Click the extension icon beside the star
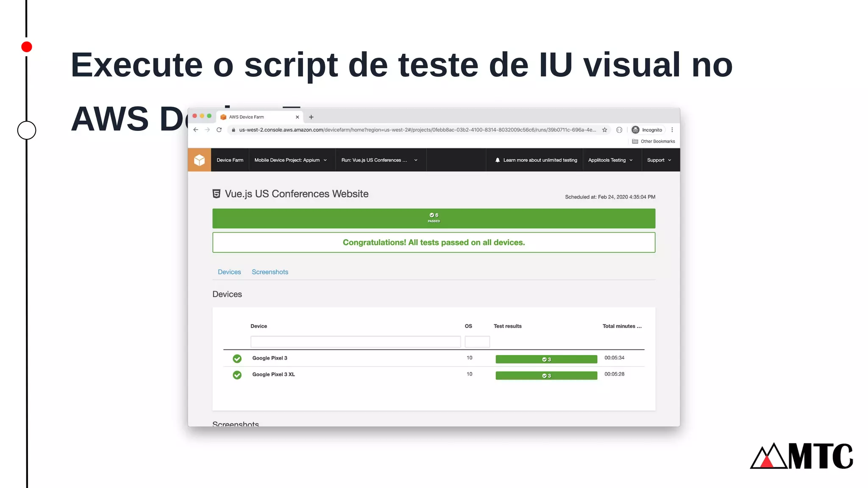 click(619, 130)
